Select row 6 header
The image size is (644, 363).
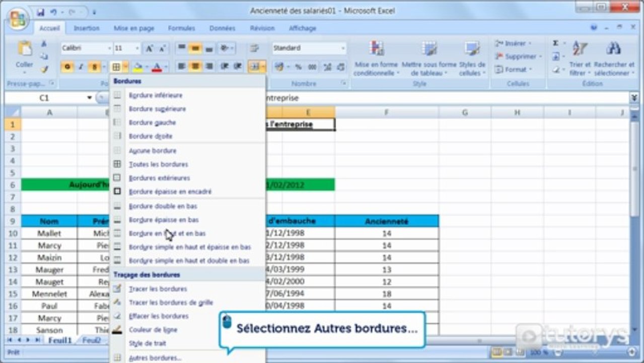[13, 185]
